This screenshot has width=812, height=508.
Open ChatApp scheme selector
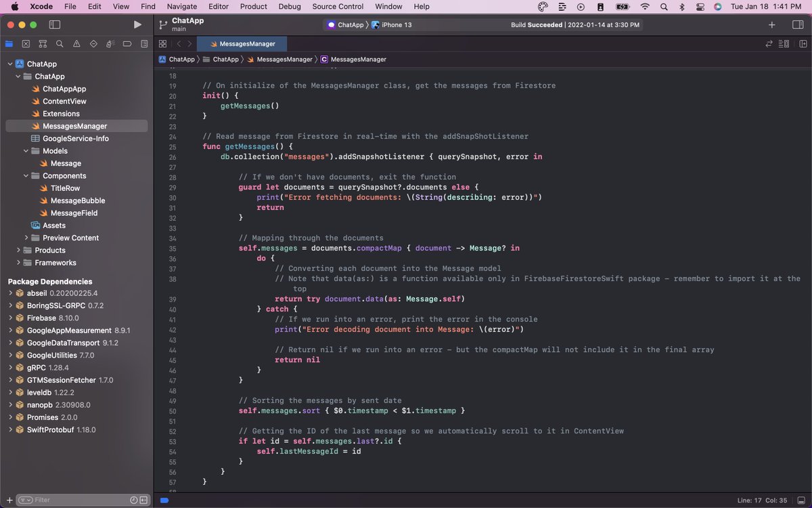[x=345, y=24]
